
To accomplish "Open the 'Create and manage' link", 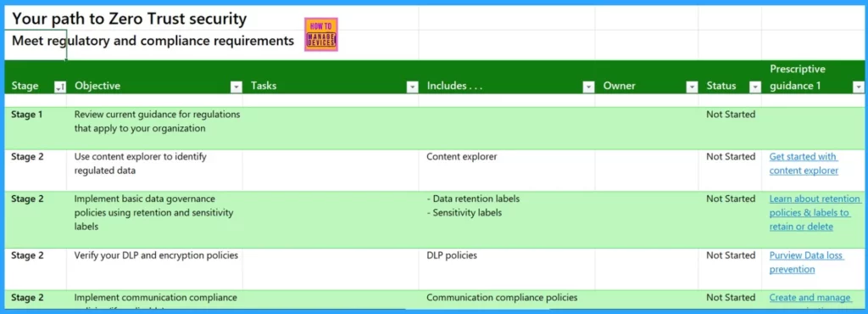I will 810,297.
